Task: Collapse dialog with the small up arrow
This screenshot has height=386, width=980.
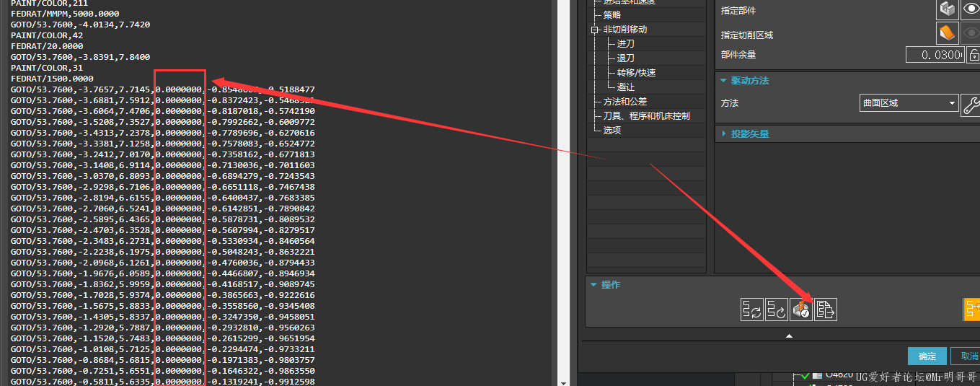Action: (x=789, y=335)
